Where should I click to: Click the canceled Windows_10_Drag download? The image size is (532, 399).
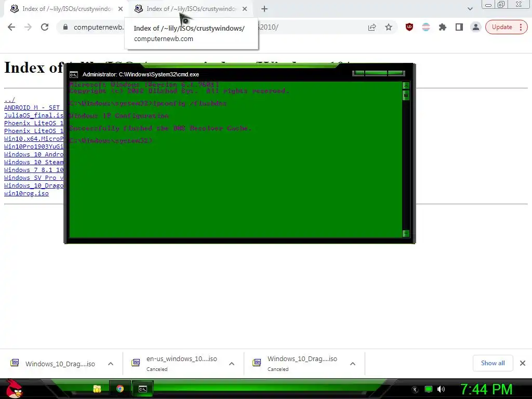[x=302, y=363]
